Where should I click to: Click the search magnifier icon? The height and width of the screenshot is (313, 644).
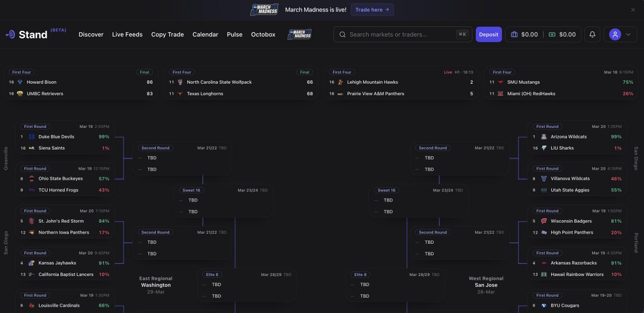click(342, 34)
